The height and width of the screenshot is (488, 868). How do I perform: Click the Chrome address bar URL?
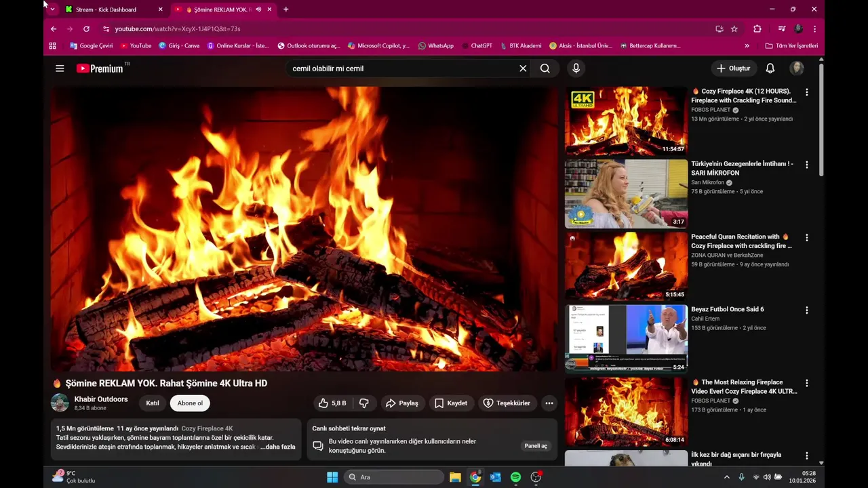[178, 29]
